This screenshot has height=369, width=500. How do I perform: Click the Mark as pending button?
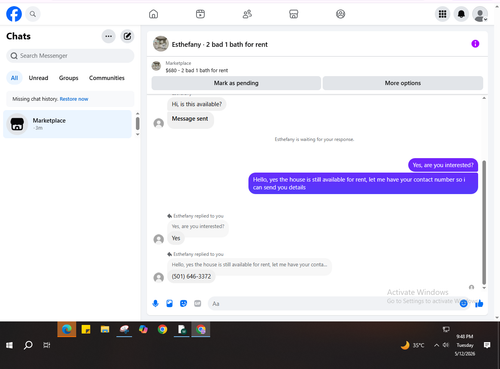click(236, 83)
